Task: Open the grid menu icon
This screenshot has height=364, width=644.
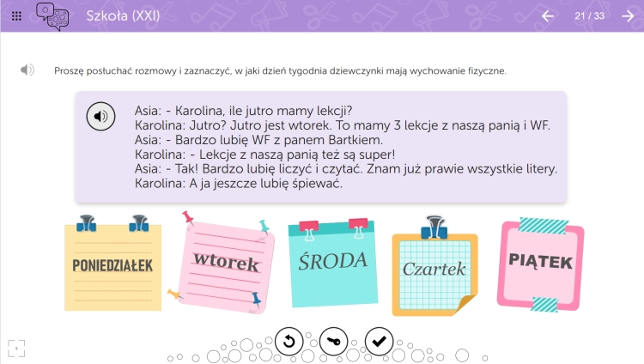Action: (16, 16)
